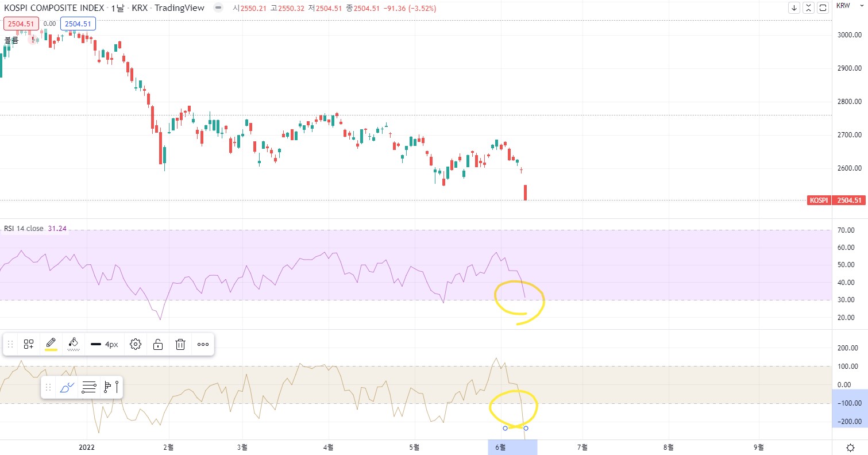This screenshot has height=455, width=868.
Task: Change the brush line color
Action: click(x=51, y=344)
